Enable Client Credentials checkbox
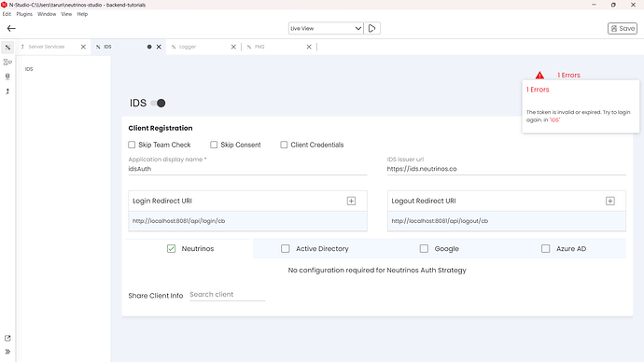This screenshot has height=362, width=644. pyautogui.click(x=284, y=145)
